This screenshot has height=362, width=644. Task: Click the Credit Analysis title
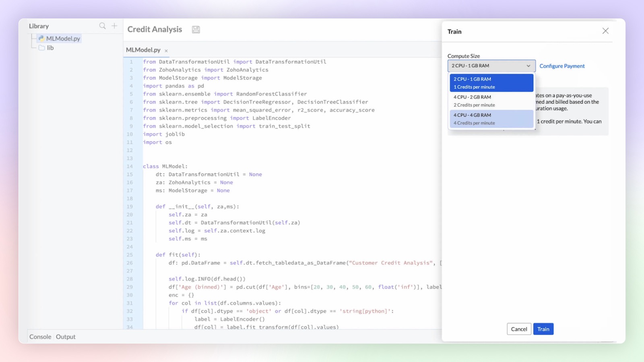[x=155, y=29]
